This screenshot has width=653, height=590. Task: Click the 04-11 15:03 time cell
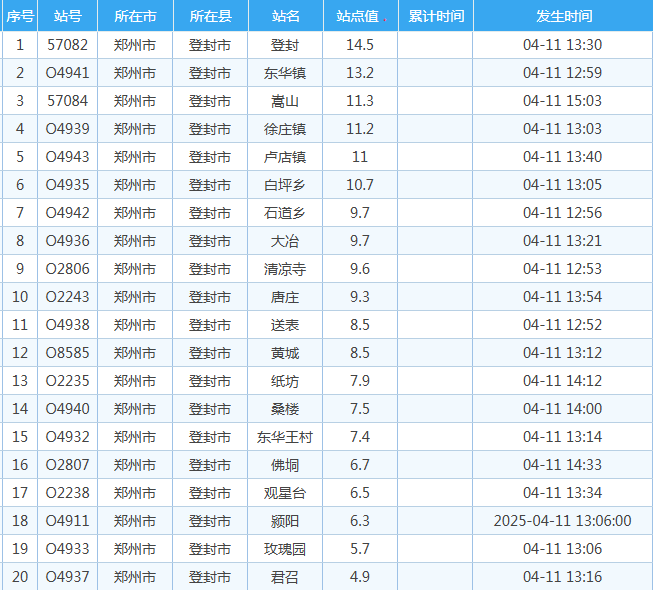(x=563, y=101)
